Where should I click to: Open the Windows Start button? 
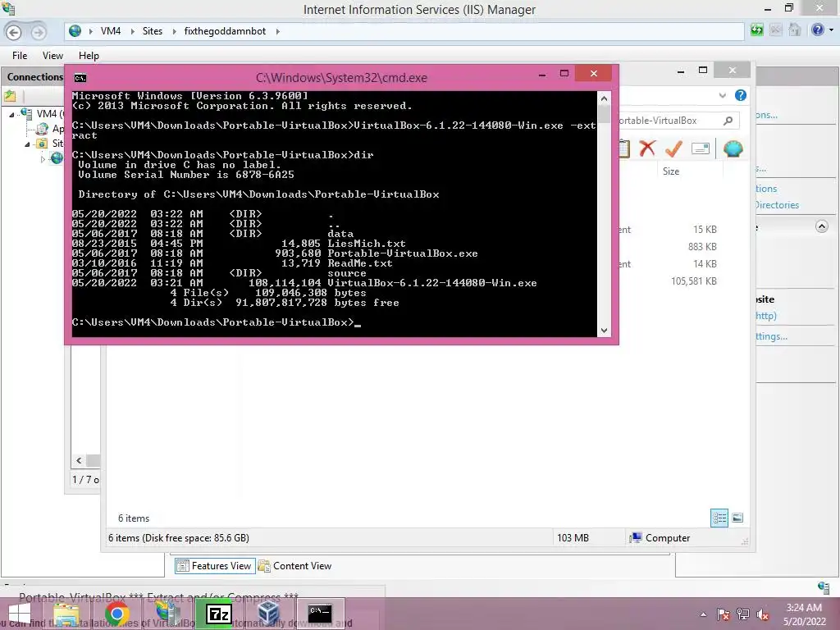tap(19, 614)
